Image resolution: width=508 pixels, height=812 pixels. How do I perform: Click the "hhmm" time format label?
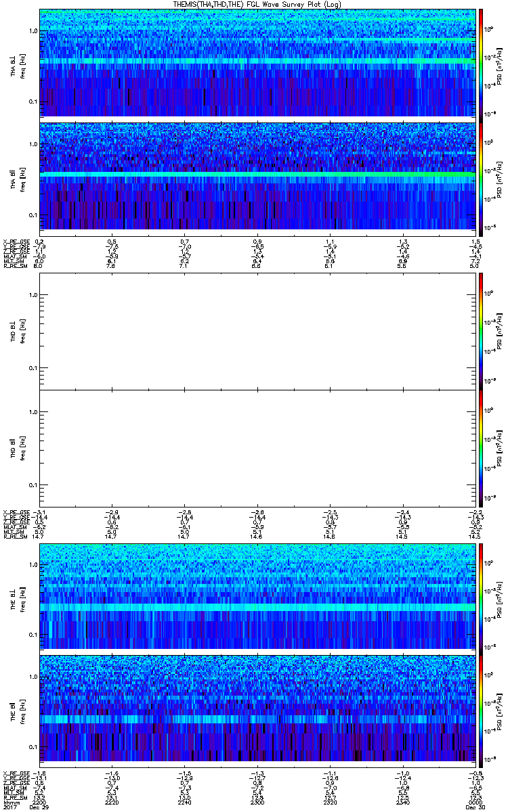click(10, 803)
